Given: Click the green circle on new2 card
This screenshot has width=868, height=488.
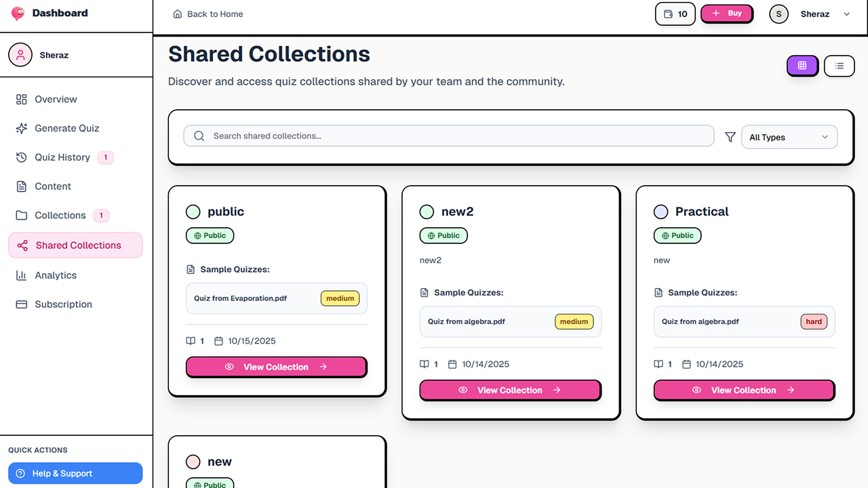Looking at the screenshot, I should click(427, 211).
